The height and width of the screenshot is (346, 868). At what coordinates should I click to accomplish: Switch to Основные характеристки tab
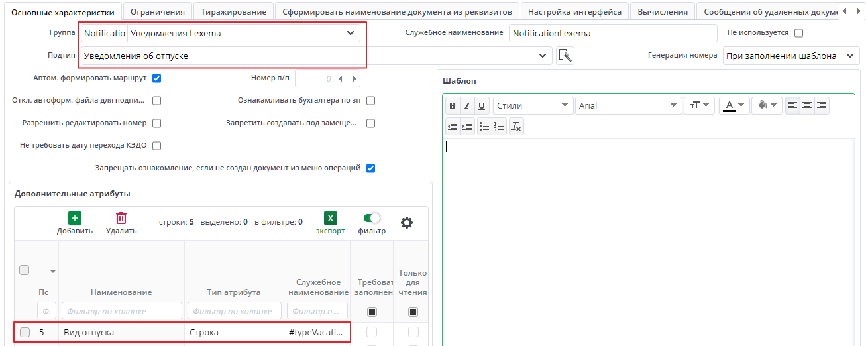(62, 12)
